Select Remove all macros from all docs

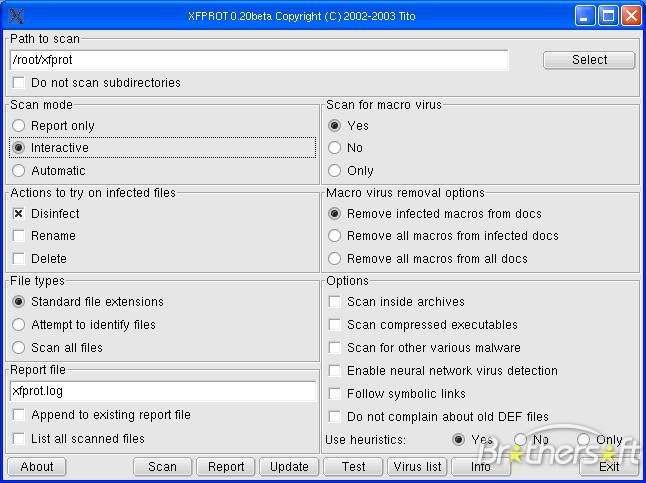coord(335,258)
